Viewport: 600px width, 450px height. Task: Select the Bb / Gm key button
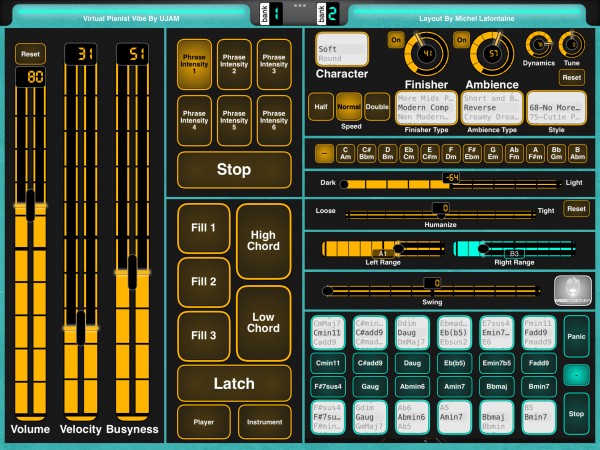556,153
